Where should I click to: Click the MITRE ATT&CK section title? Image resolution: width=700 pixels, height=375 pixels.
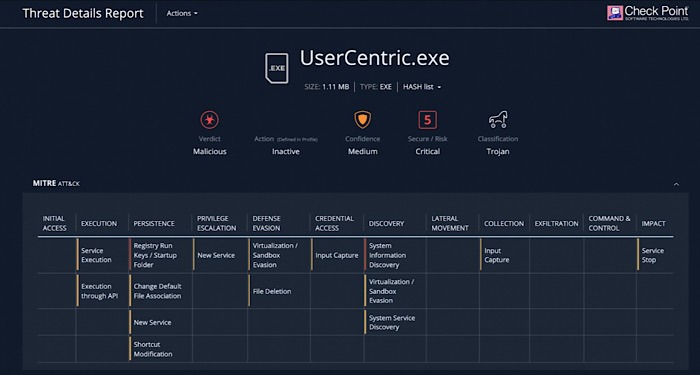[x=56, y=183]
